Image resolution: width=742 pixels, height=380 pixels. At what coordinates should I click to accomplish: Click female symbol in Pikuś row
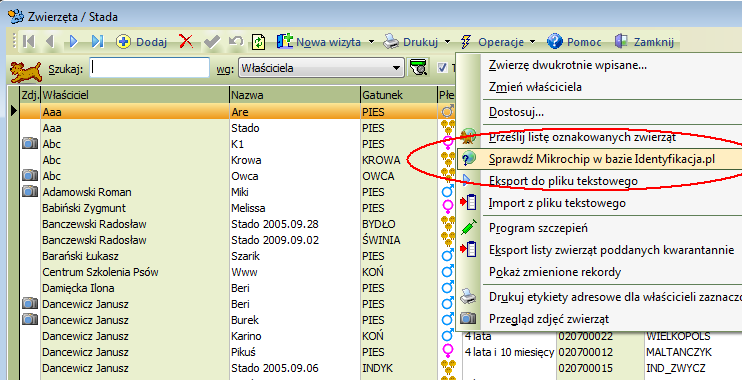pyautogui.click(x=447, y=351)
